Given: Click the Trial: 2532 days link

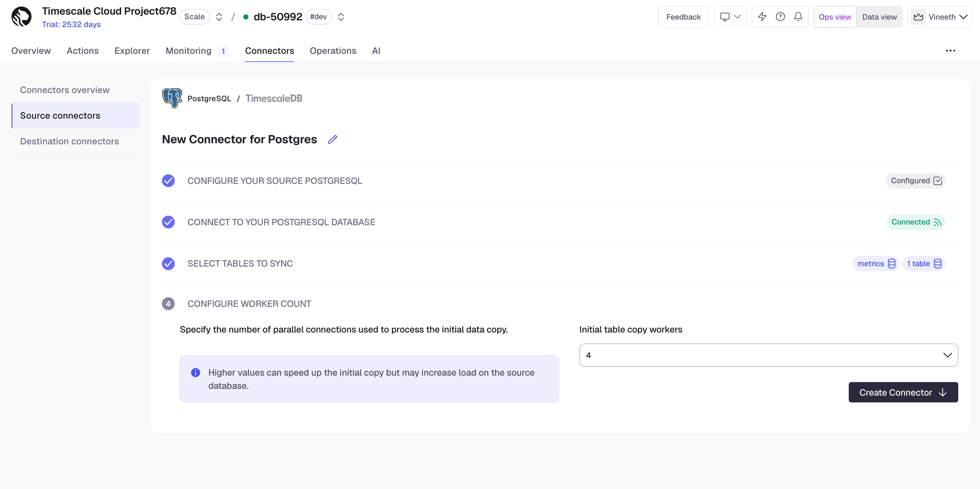Looking at the screenshot, I should (x=71, y=24).
